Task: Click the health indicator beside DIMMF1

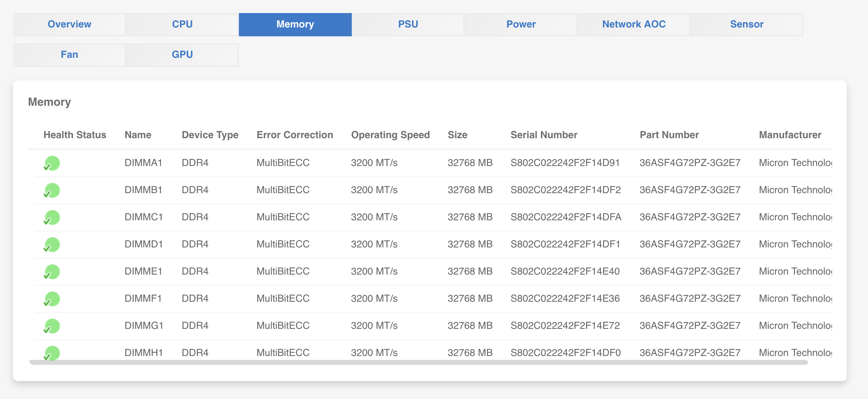Action: click(x=52, y=299)
